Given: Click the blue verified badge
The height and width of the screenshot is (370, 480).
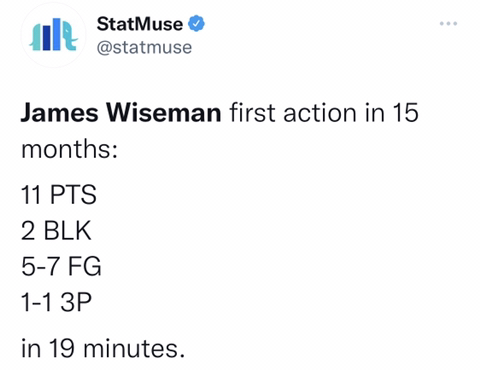Looking at the screenshot, I should [x=197, y=24].
